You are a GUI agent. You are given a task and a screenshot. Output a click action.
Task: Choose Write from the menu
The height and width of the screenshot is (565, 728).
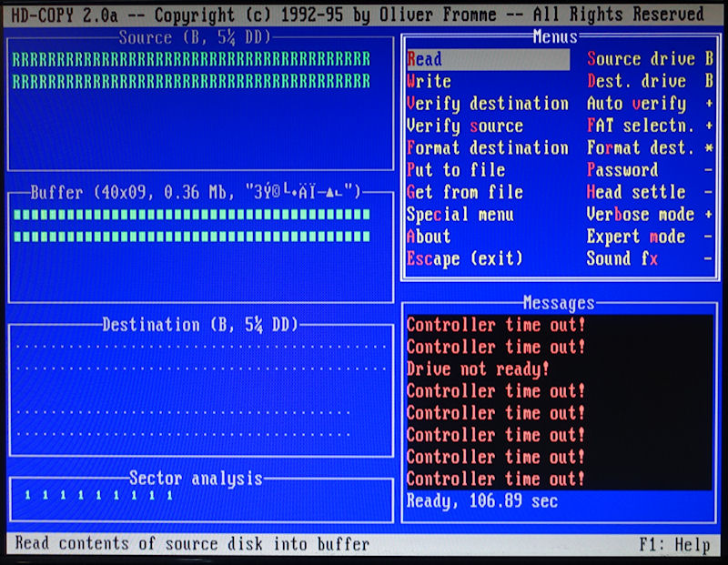click(x=430, y=82)
